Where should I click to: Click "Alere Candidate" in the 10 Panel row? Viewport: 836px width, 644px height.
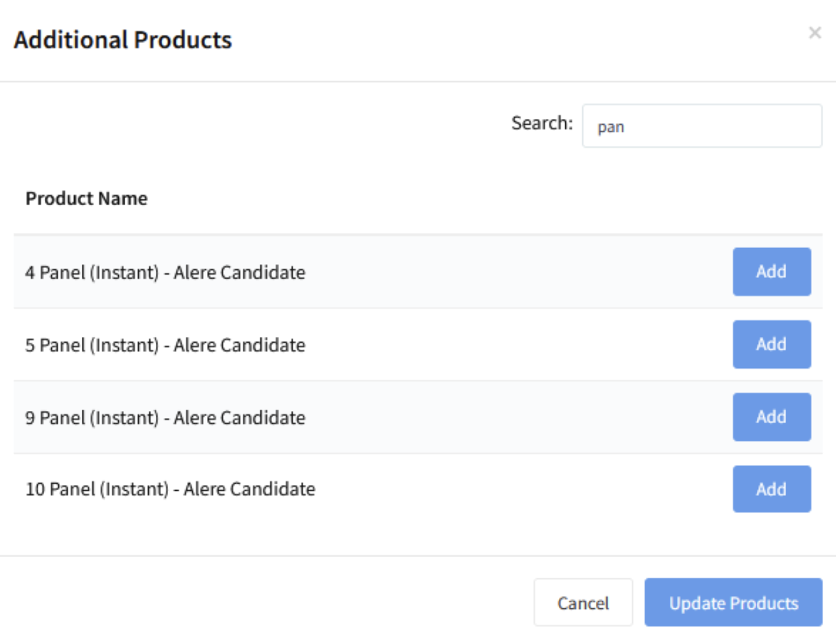pyautogui.click(x=249, y=489)
